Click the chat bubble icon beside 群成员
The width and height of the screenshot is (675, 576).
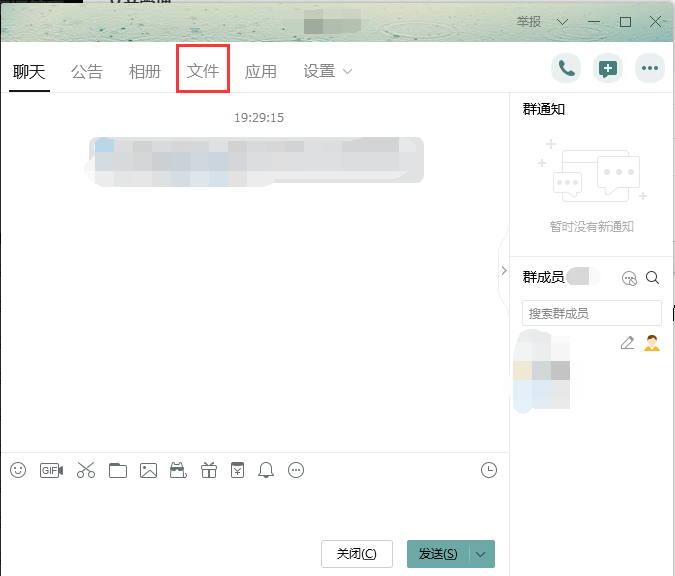click(x=629, y=278)
